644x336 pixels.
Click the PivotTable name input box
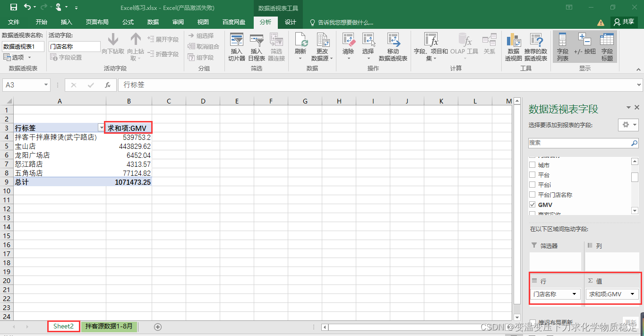point(23,46)
